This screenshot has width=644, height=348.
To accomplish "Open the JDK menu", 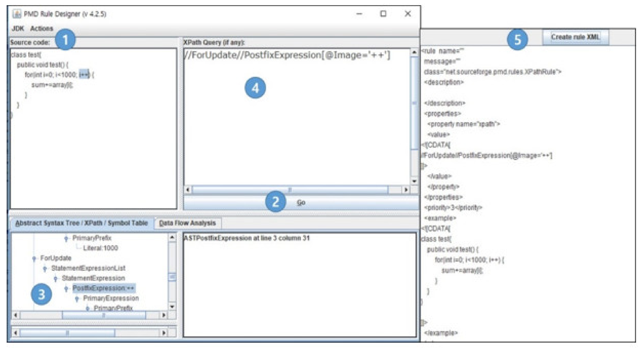I will click(x=18, y=28).
